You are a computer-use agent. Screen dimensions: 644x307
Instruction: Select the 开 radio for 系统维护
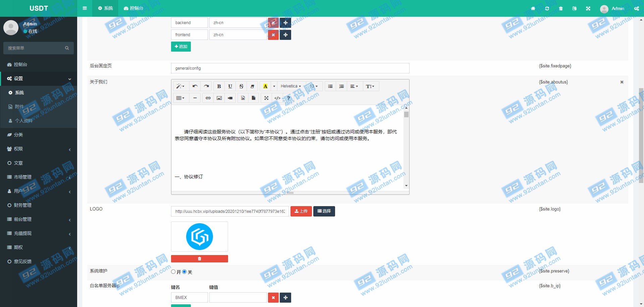tap(173, 272)
